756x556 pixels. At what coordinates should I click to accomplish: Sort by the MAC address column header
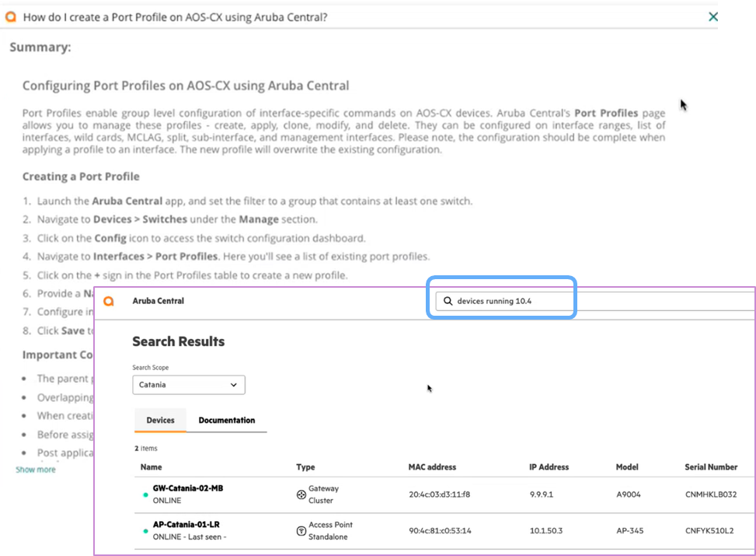(x=432, y=467)
